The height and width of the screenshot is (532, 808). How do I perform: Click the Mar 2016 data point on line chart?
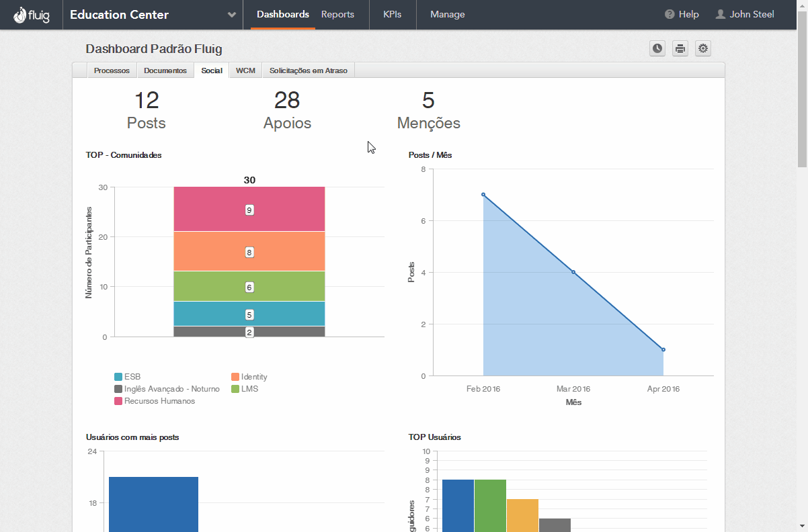click(573, 272)
